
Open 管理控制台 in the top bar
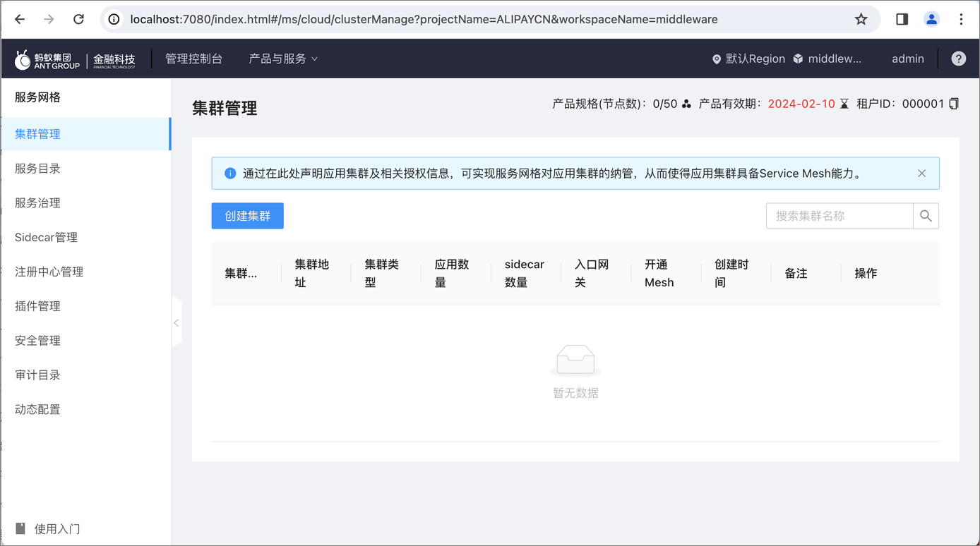193,59
